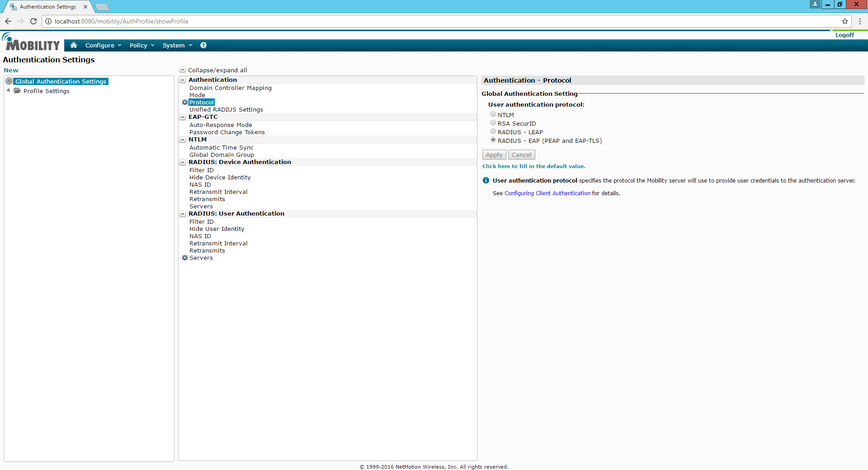
Task: Click the Global Authentication Settings globe icon
Action: pos(9,81)
